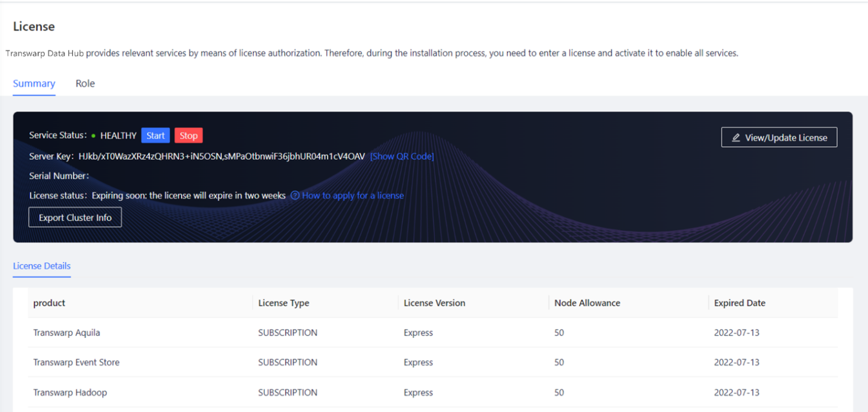
Task: Click SUBSCRIPTION in the Hadoop row
Action: pyautogui.click(x=288, y=392)
